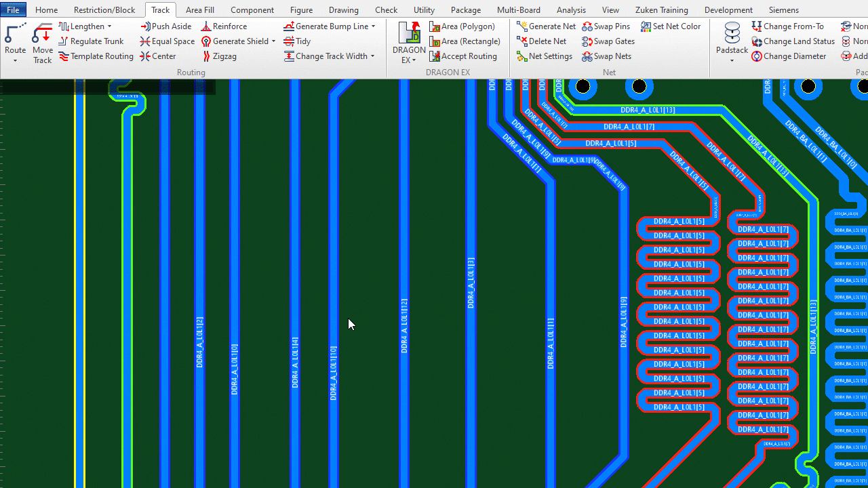Open the Multi-Board menu
This screenshot has height=488, width=868.
tap(518, 9)
